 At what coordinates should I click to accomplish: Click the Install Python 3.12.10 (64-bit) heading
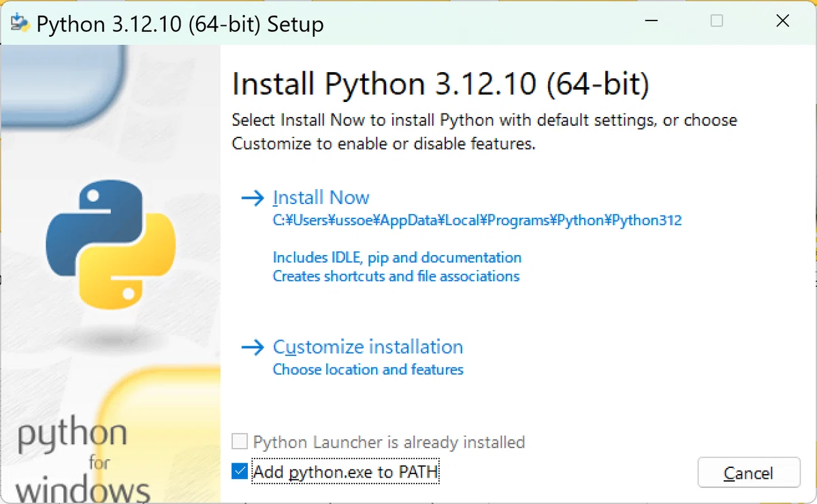coord(441,84)
